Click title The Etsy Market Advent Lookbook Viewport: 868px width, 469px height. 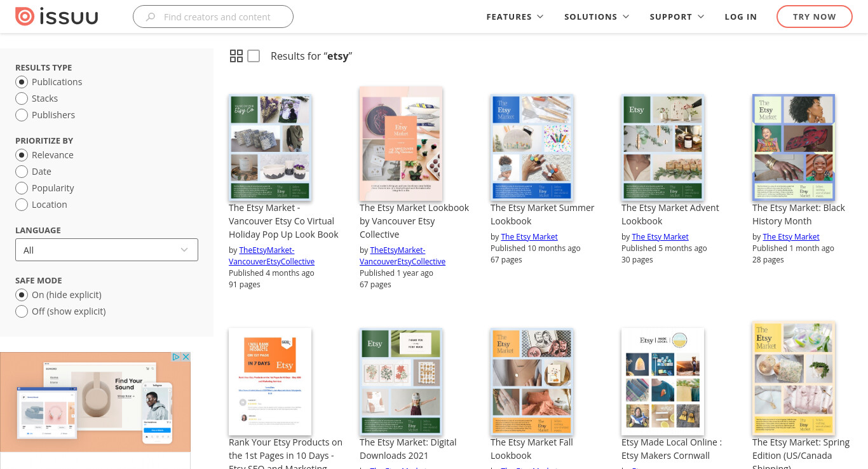tap(670, 214)
